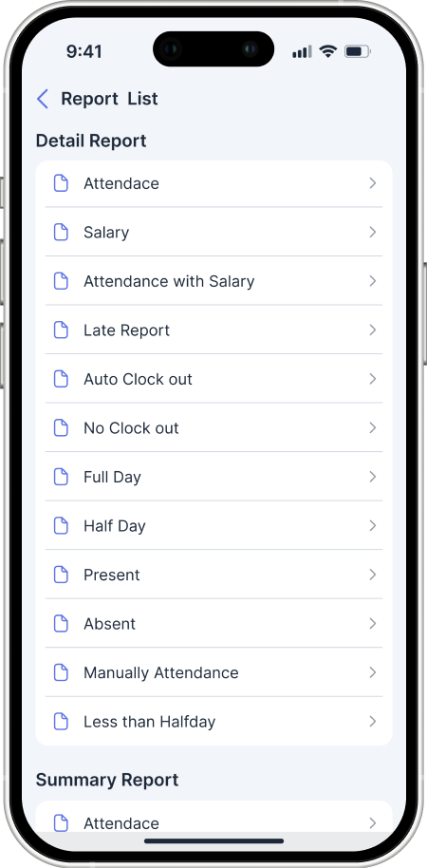Tap the document icon for Auto Clock out
427x868 pixels.
[x=61, y=379]
